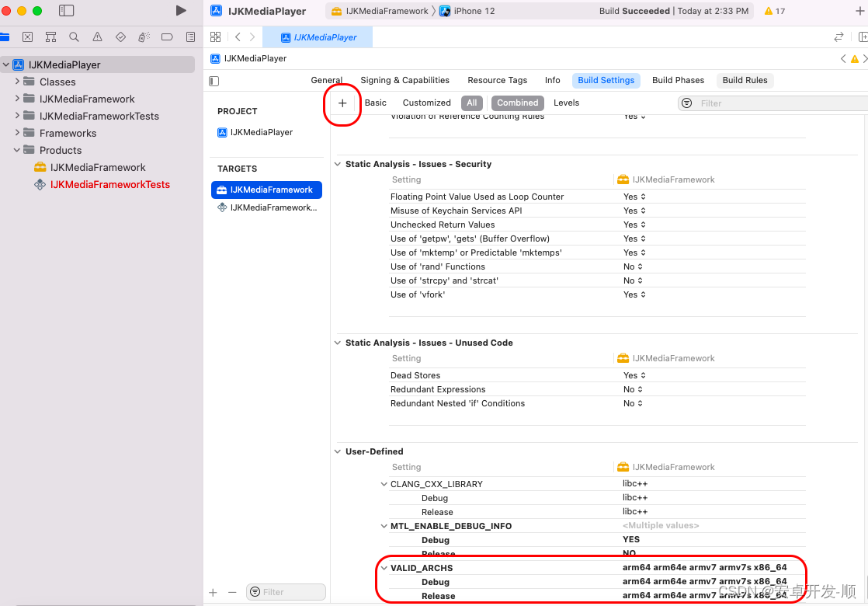This screenshot has width=868, height=606.
Task: Collapse the MTL_ENABLE_DEBUG_INFO setting
Action: coord(384,526)
